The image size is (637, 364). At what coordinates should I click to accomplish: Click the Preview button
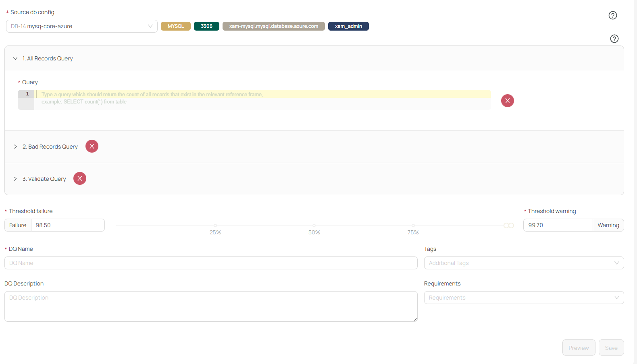click(x=579, y=347)
